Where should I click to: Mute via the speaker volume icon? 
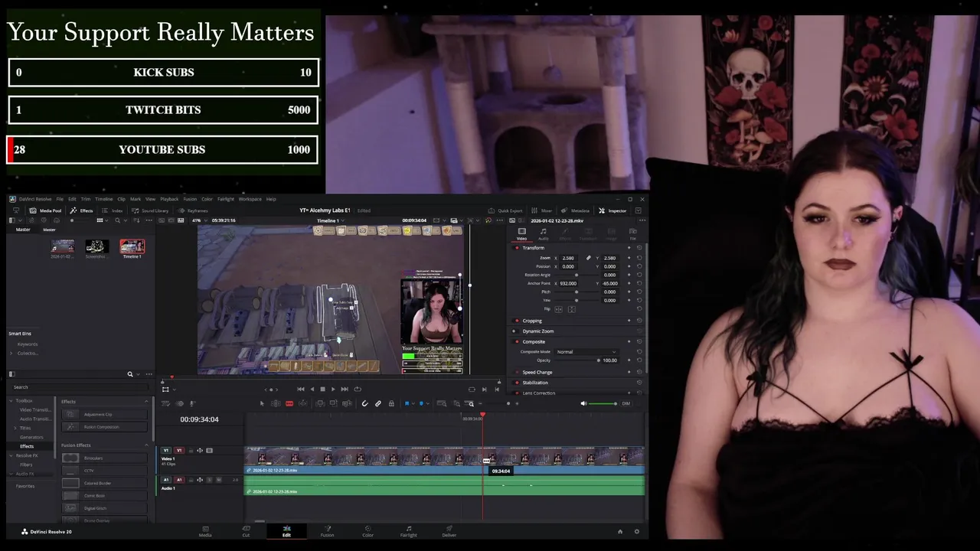[583, 403]
